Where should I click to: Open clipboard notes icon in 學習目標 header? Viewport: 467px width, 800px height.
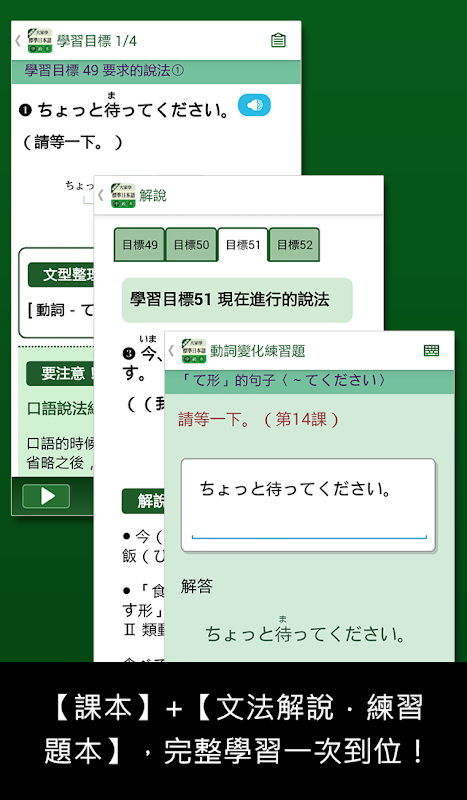coord(278,41)
